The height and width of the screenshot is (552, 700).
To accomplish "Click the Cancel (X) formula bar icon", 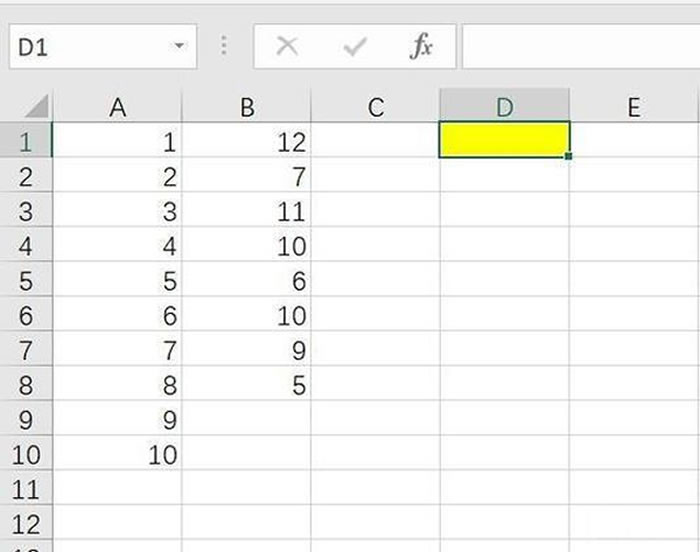I will coord(287,46).
